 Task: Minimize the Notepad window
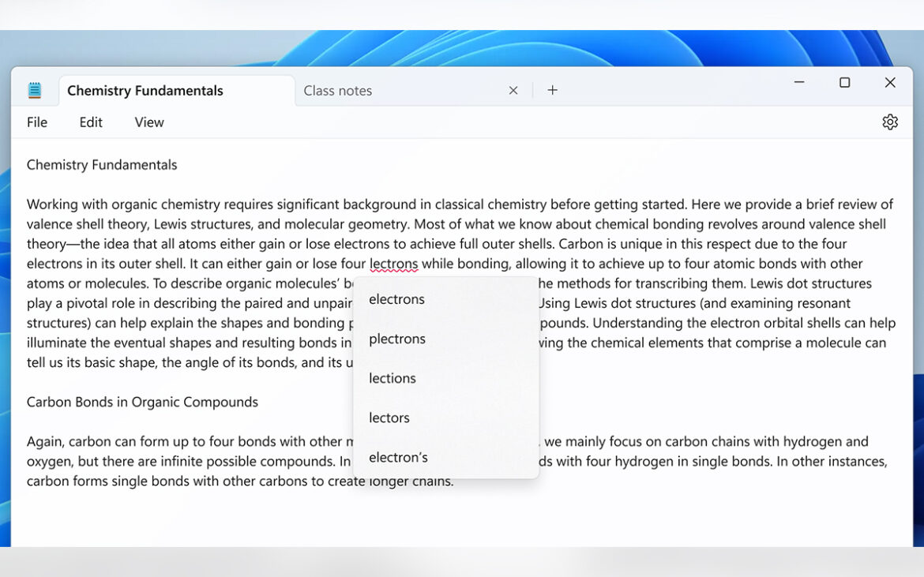799,83
